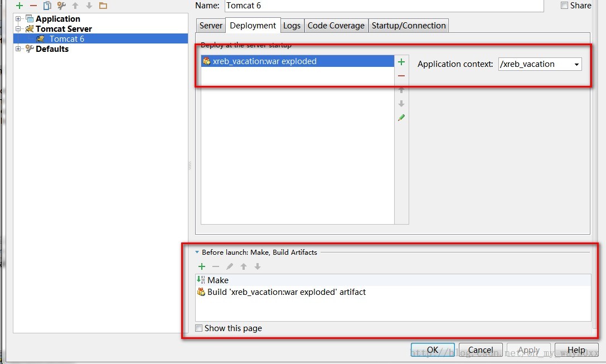Expand the Application tree node
The image size is (606, 364).
click(18, 18)
